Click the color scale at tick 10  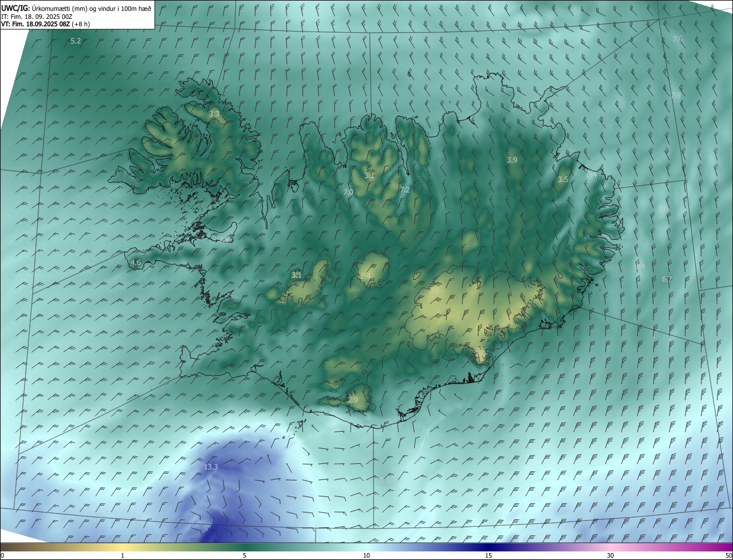(366, 556)
